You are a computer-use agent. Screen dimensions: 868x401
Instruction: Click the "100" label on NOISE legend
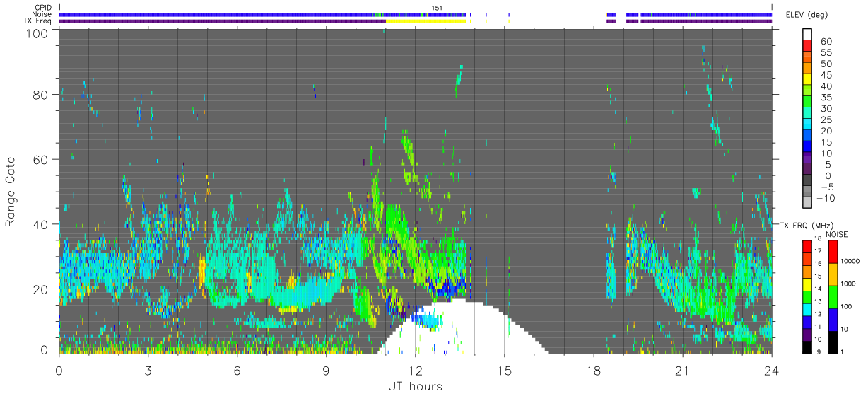(845, 306)
